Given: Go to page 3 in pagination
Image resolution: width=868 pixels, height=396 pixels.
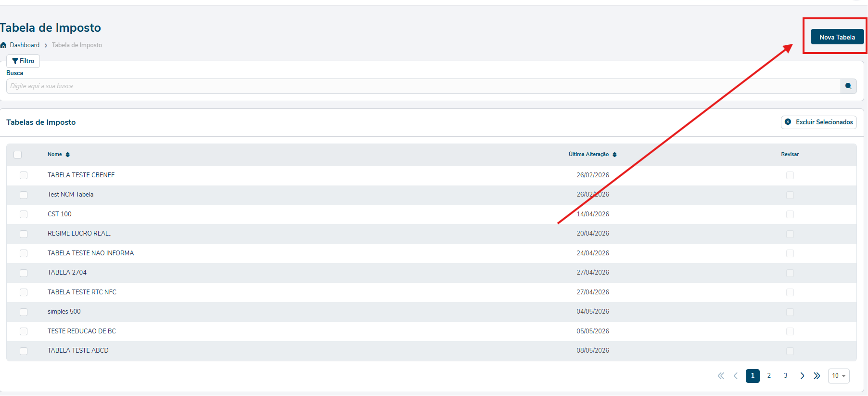Looking at the screenshot, I should point(785,376).
